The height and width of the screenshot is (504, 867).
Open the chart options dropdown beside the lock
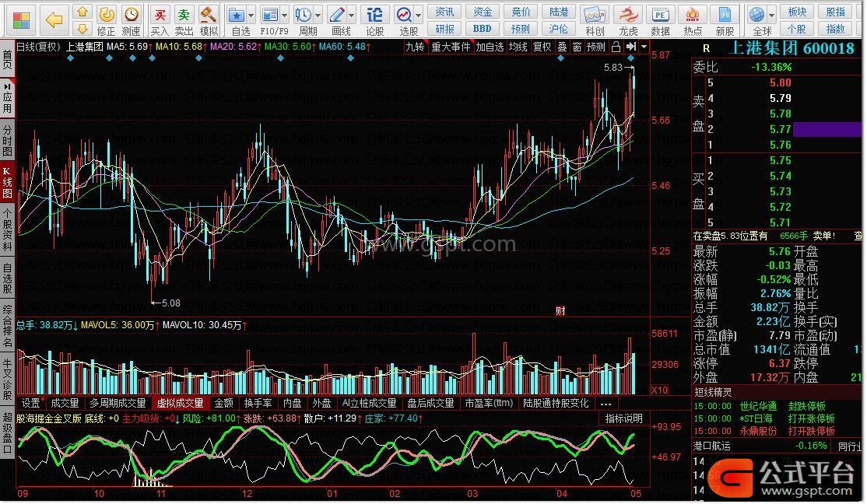pyautogui.click(x=644, y=47)
